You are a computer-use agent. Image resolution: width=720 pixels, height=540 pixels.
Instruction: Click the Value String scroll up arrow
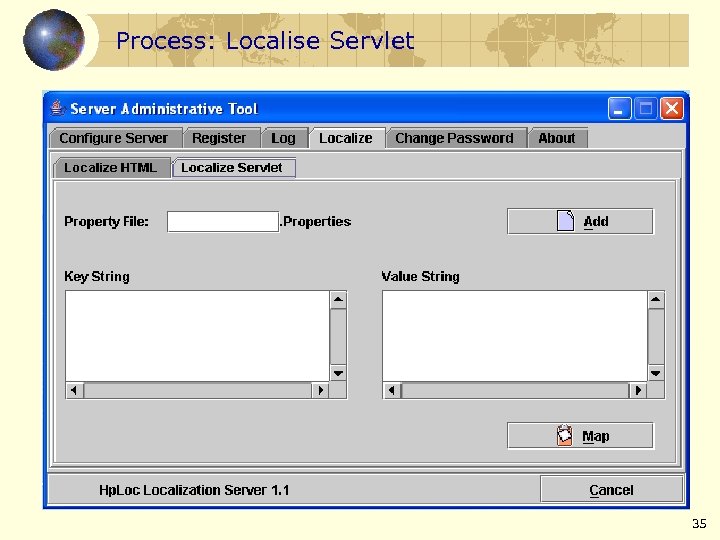coord(656,300)
